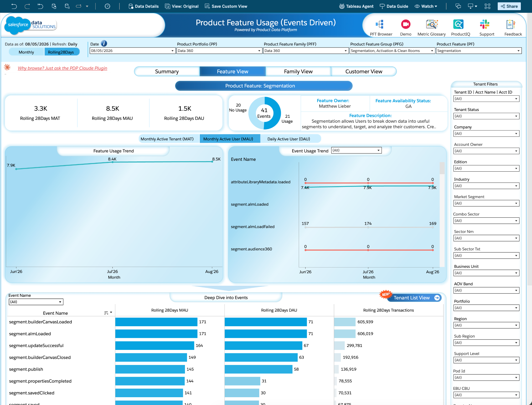532x405 pixels.
Task: Click the Date info icon
Action: 104,44
